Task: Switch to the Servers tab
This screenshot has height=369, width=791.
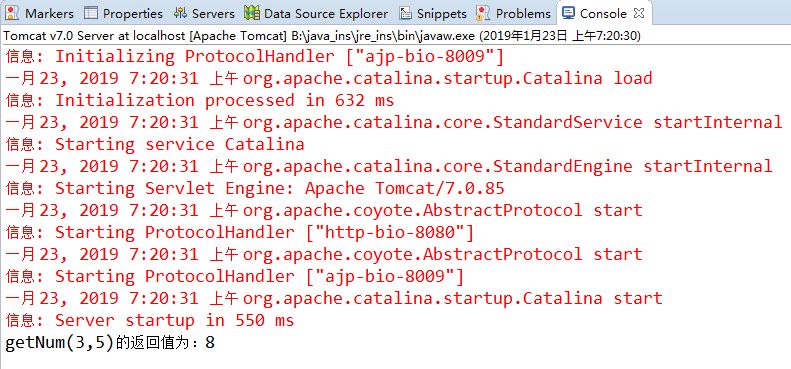Action: click(213, 14)
